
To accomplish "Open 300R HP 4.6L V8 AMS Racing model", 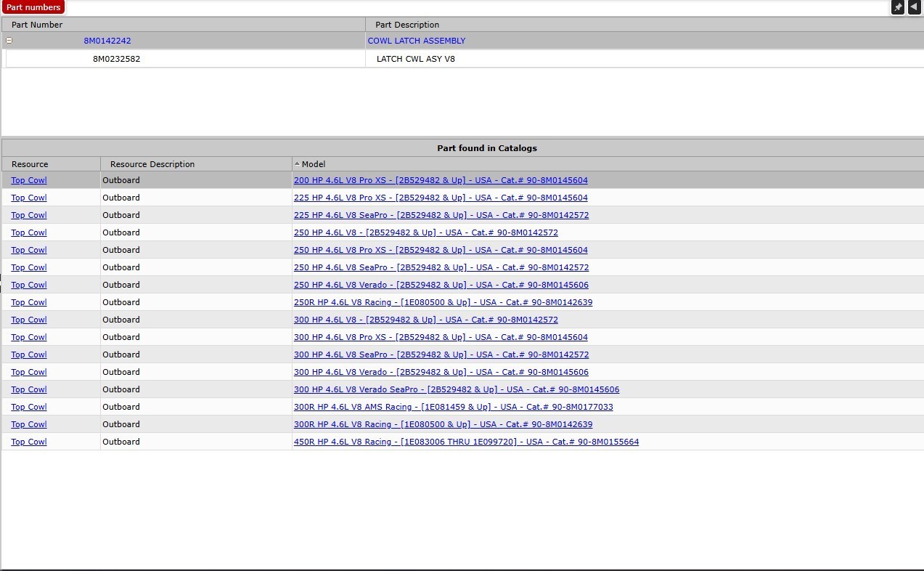I will pos(453,407).
